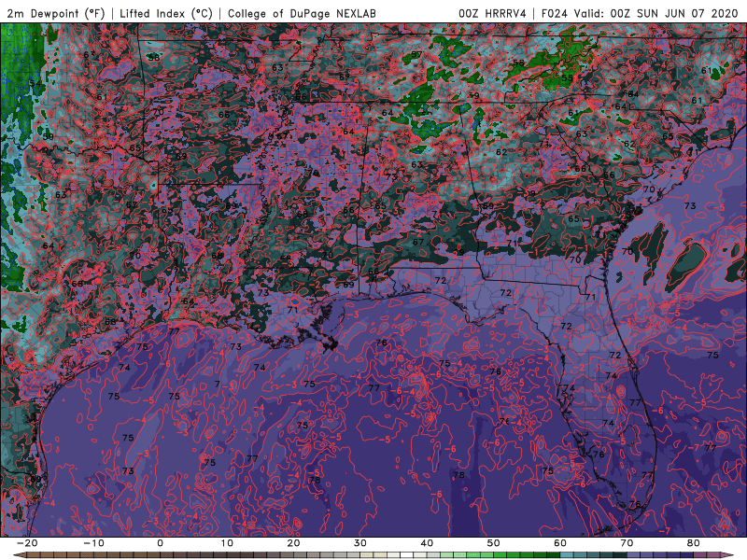
Task: Click the 30 label on the color scale
Action: coord(360,543)
